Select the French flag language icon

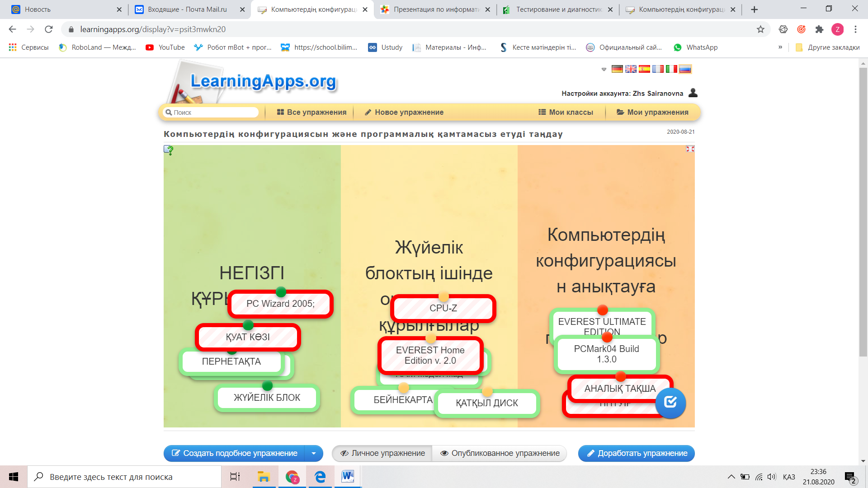658,69
